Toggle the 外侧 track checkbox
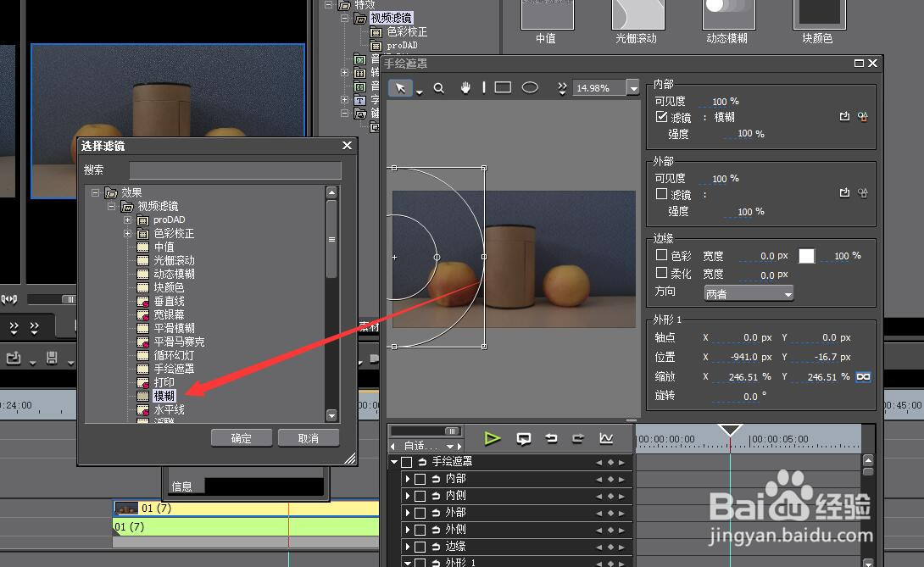This screenshot has width=924, height=567. 420,531
